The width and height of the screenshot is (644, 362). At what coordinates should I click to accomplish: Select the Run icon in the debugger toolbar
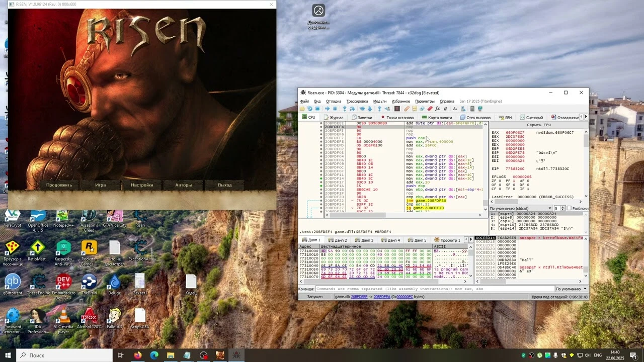[327, 108]
